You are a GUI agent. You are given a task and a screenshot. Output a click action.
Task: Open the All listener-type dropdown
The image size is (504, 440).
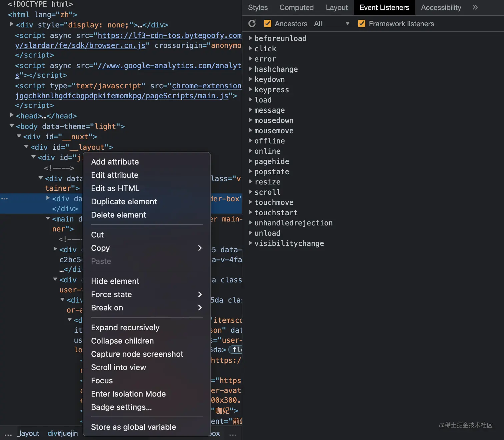pos(332,24)
